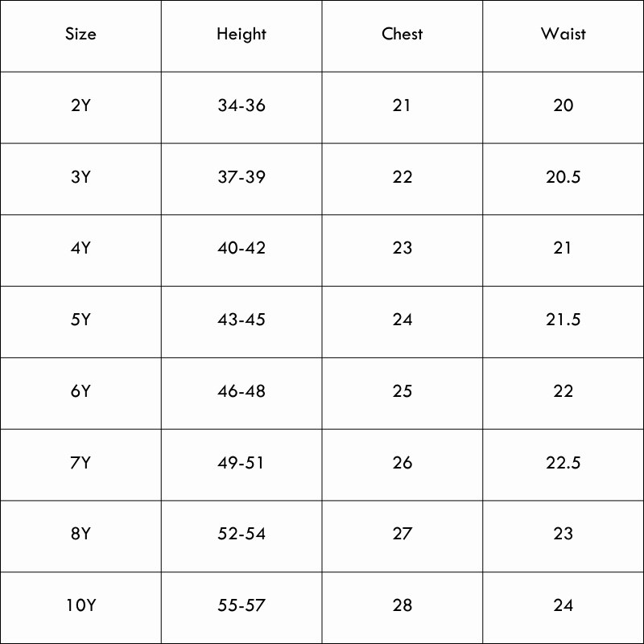Click the chest value 25
Screen dimensions: 644x644
[x=402, y=391]
